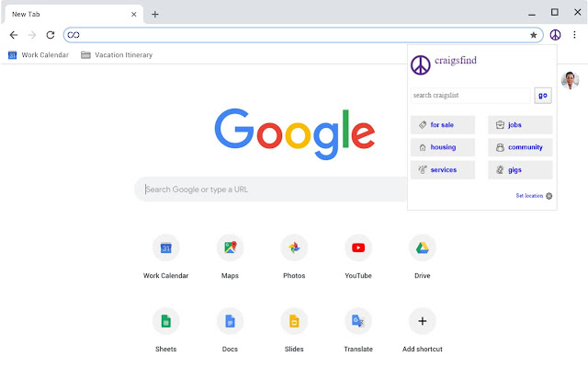
Task: Open the services category
Action: tap(443, 169)
